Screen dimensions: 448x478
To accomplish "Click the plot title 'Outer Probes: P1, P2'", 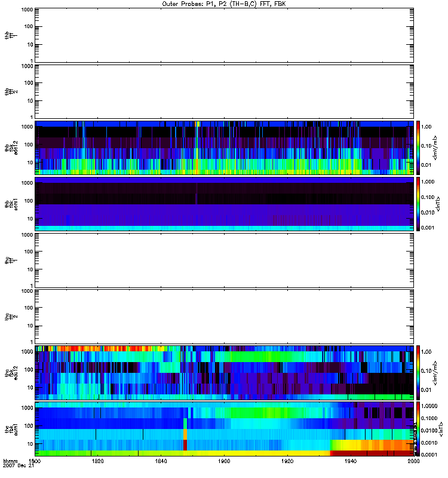I will click(224, 4).
